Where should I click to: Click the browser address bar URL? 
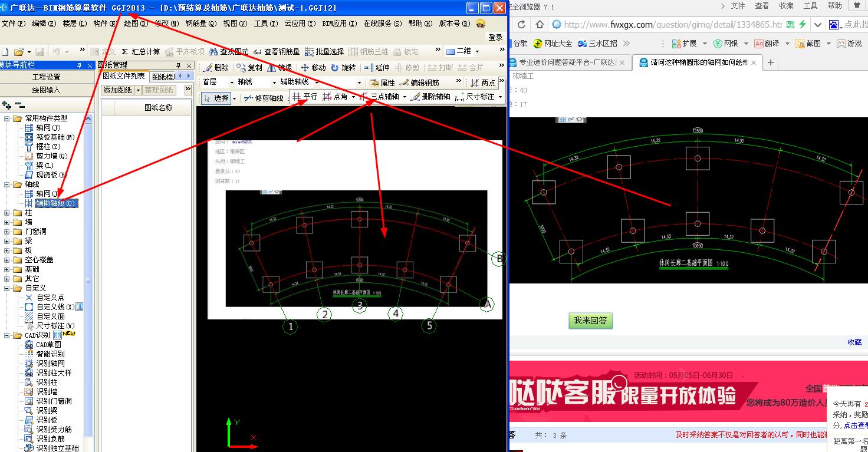672,25
